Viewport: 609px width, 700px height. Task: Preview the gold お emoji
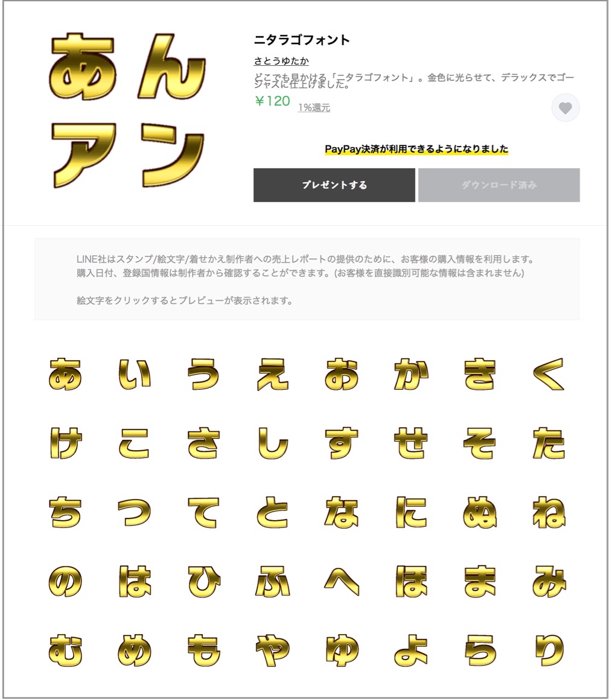pyautogui.click(x=342, y=374)
